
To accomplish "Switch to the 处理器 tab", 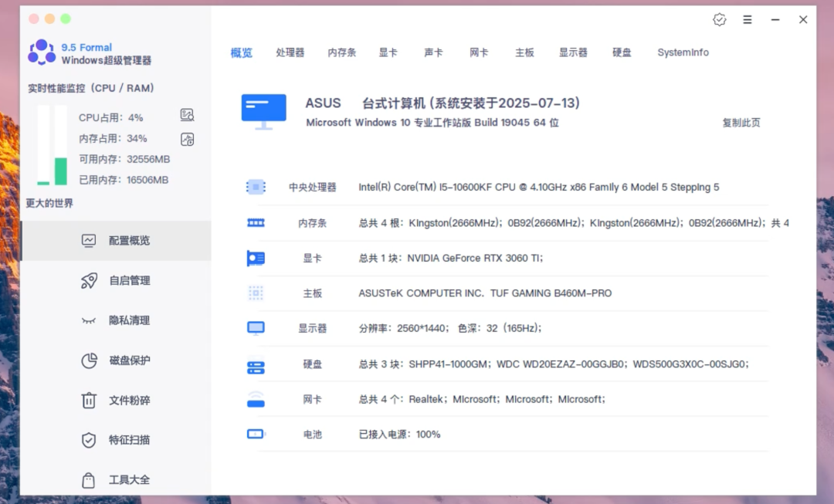I will point(290,52).
